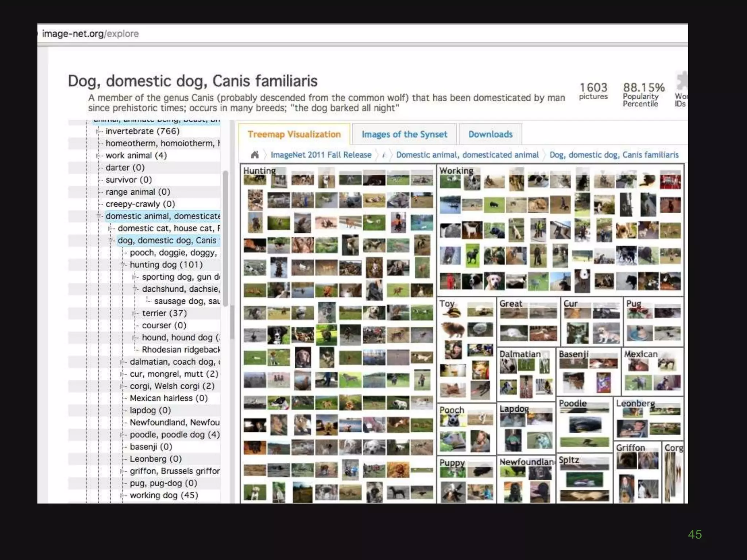Click the puzzle piece icon above WordNet IDs
The image size is (747, 560).
(x=682, y=81)
